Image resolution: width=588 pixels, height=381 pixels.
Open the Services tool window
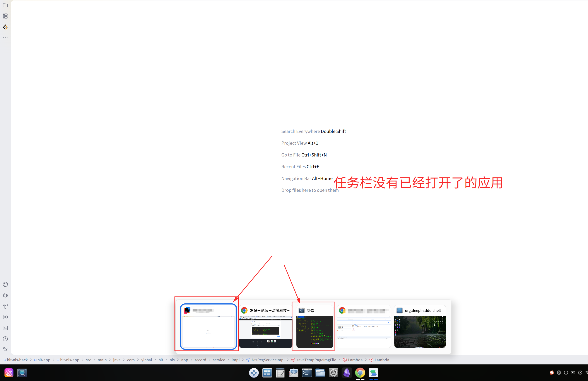coord(5,317)
